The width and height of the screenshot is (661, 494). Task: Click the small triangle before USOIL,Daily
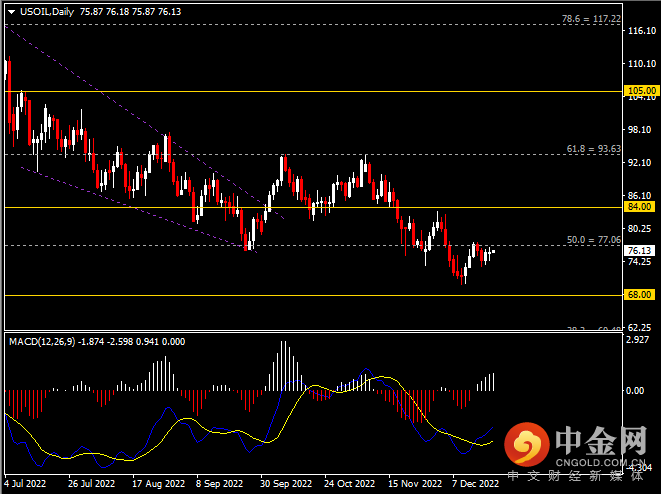coord(10,10)
